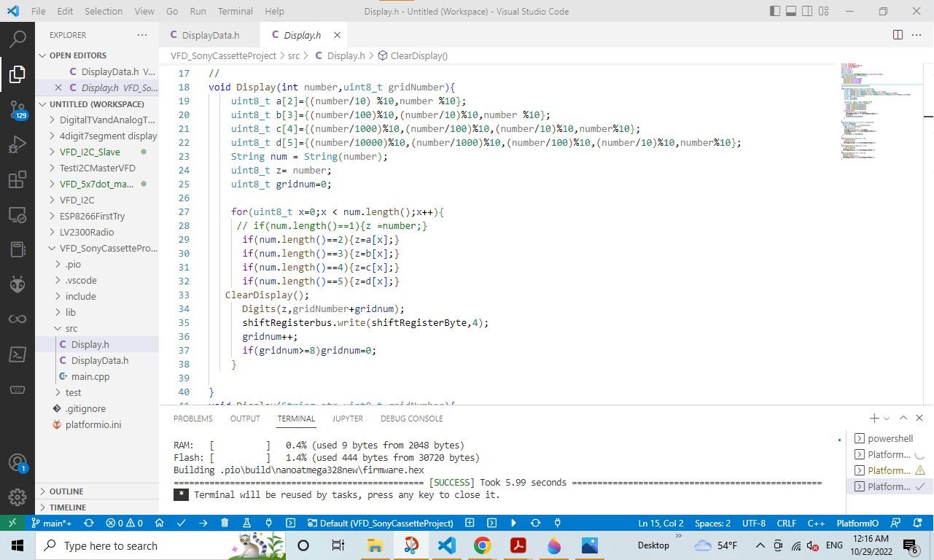This screenshot has height=560, width=934.
Task: Open Run and Debug view
Action: [x=17, y=144]
